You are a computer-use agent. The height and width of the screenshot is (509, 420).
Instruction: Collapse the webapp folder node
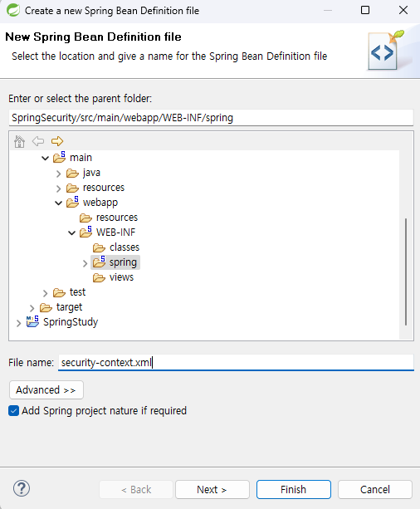point(58,203)
